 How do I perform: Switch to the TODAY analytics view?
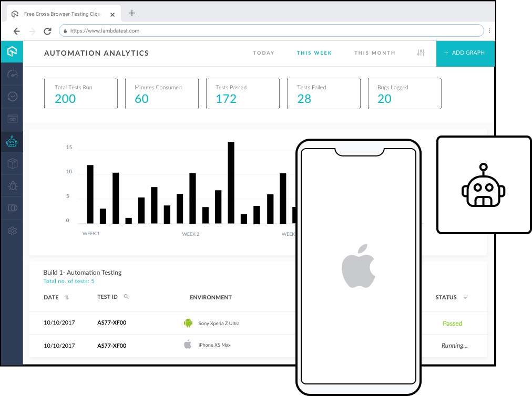[263, 53]
